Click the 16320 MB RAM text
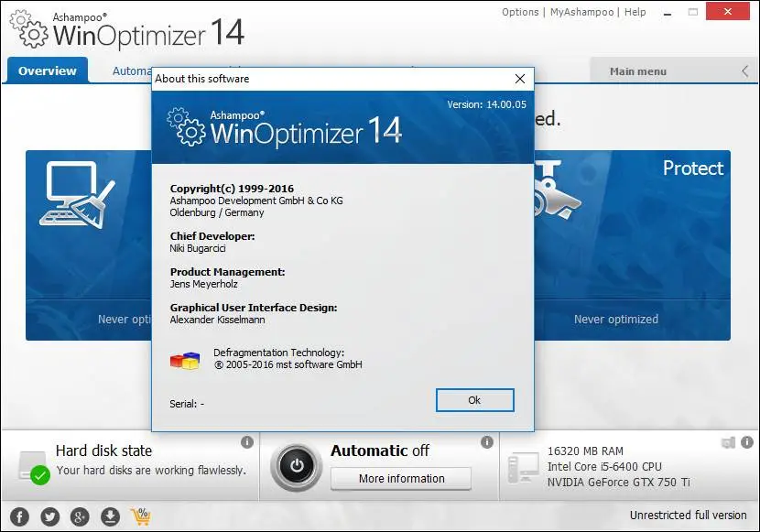This screenshot has width=760, height=532. (x=585, y=451)
